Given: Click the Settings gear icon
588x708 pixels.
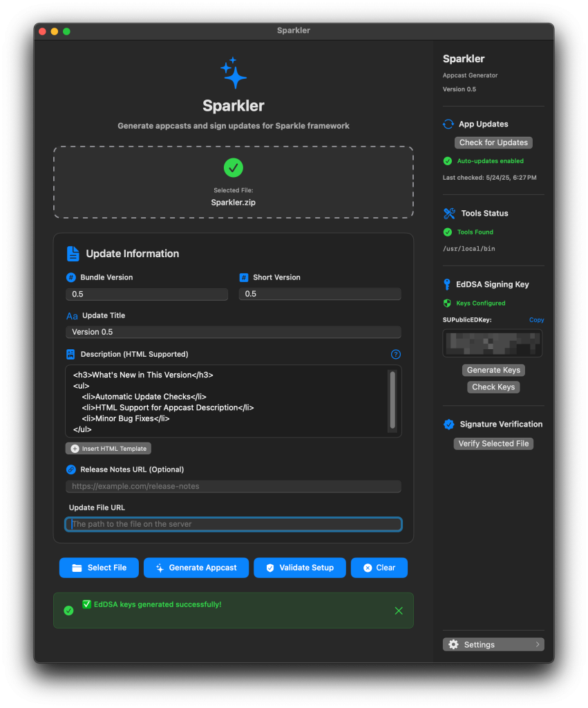Looking at the screenshot, I should pyautogui.click(x=453, y=644).
